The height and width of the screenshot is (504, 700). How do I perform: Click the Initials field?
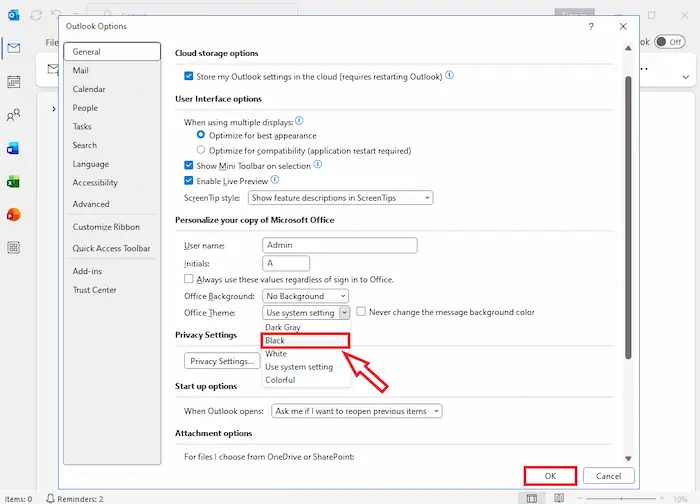coord(286,263)
